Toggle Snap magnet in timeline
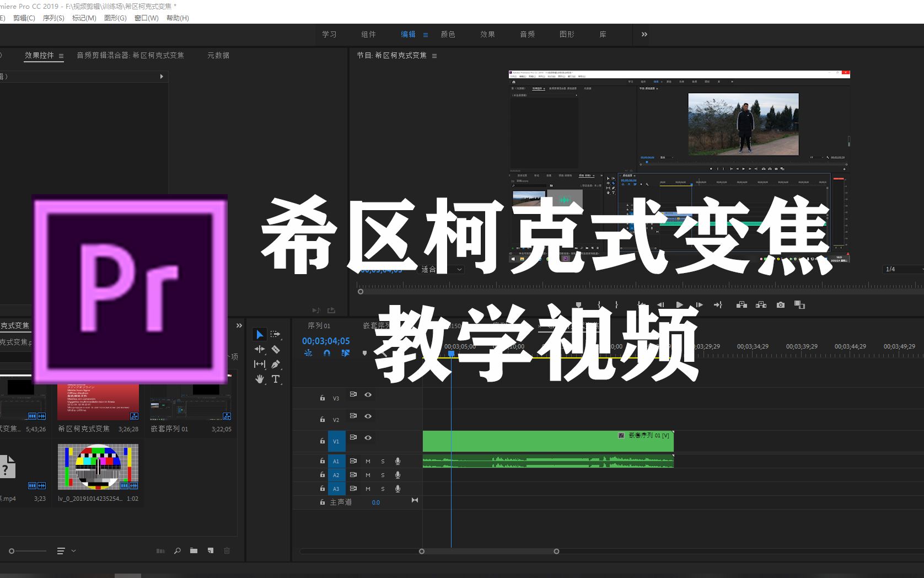The width and height of the screenshot is (924, 578). (327, 353)
